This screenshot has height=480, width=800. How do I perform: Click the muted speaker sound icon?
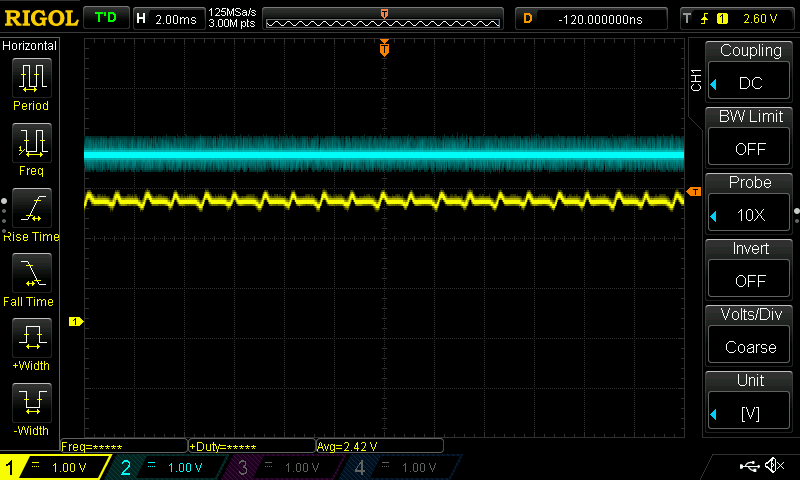click(774, 465)
